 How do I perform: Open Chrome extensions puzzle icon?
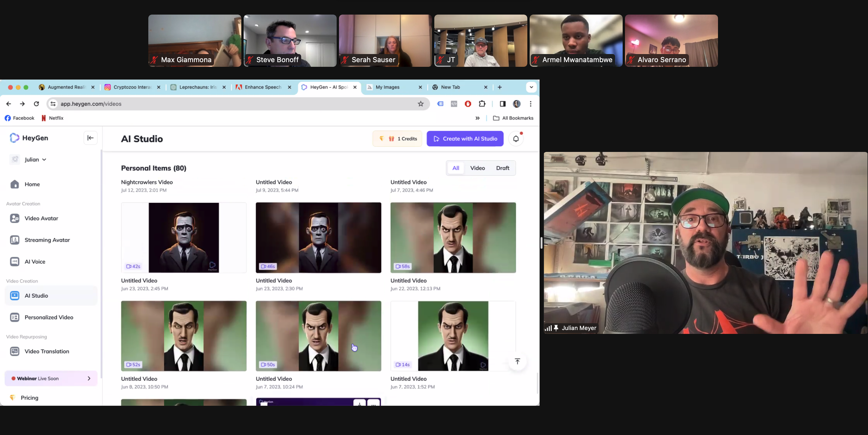482,104
